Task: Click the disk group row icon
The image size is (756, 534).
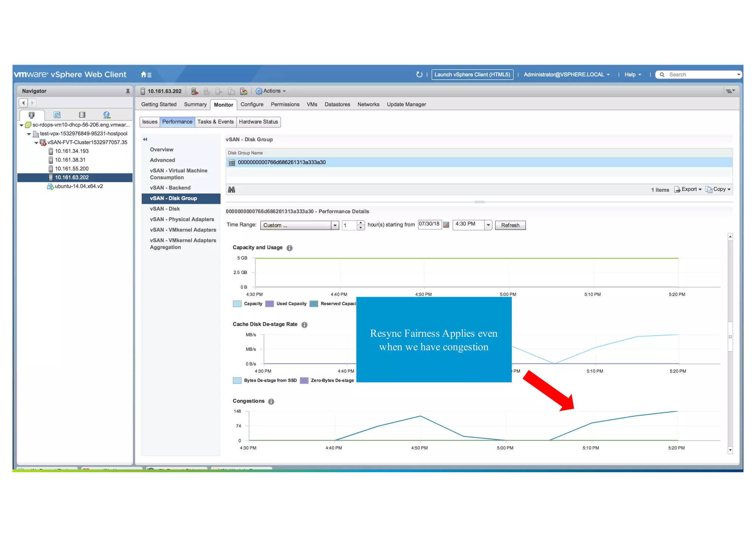Action: coord(232,163)
